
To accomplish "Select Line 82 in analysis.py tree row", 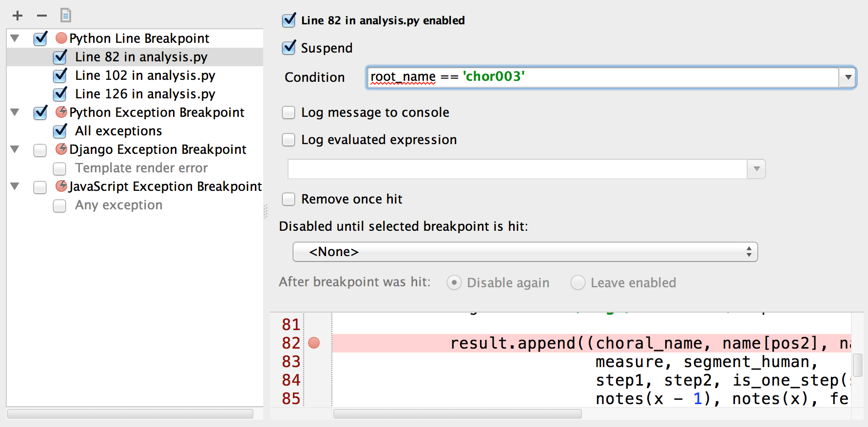I will [x=135, y=57].
